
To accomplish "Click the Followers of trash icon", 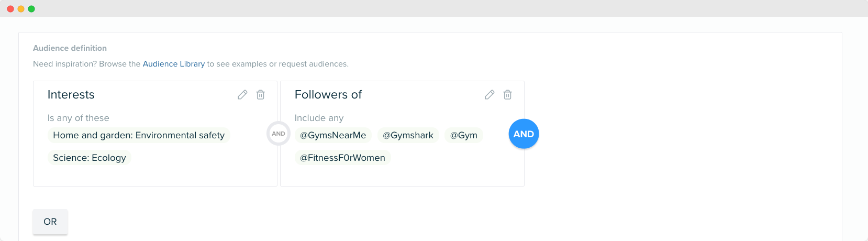I will 507,95.
